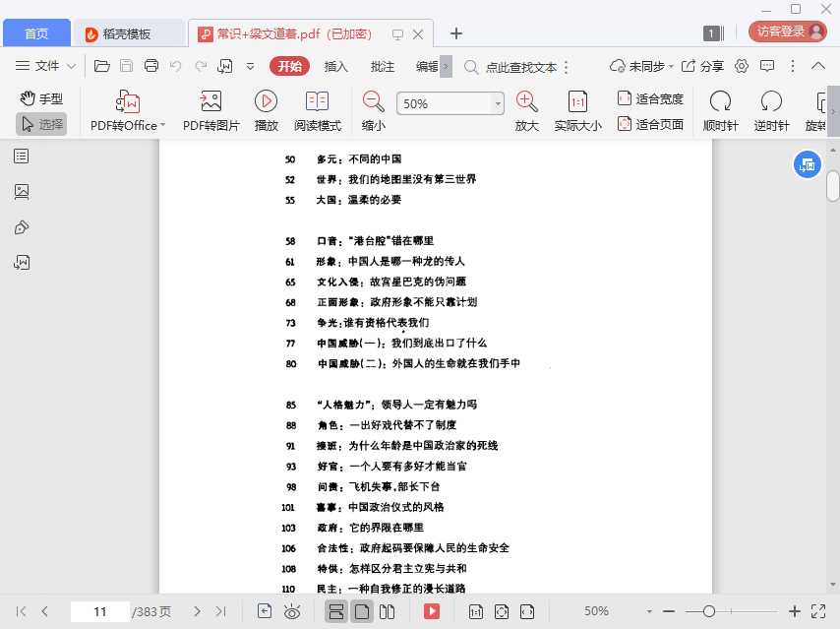Enter 阅读模式 reading mode
The image size is (840, 629).
(x=317, y=111)
